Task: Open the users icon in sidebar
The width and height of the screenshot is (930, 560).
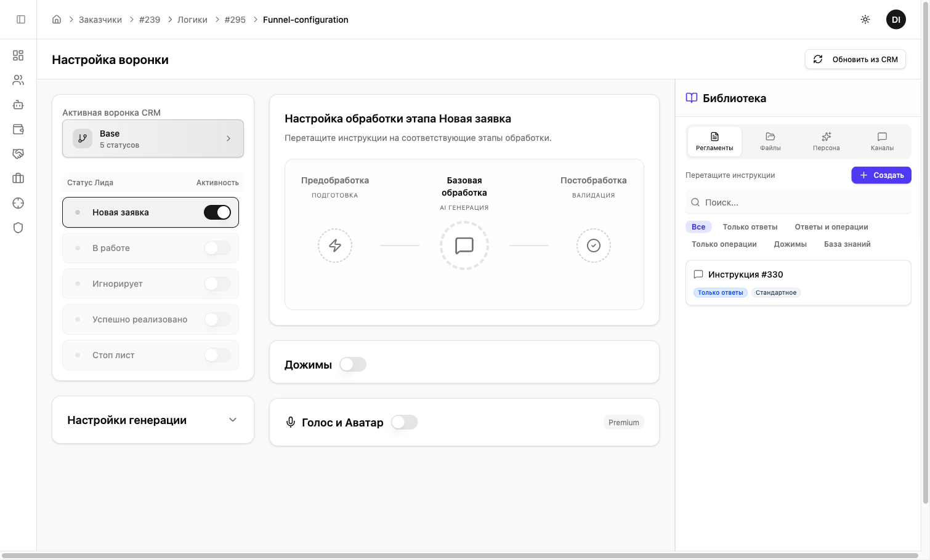Action: (x=18, y=80)
